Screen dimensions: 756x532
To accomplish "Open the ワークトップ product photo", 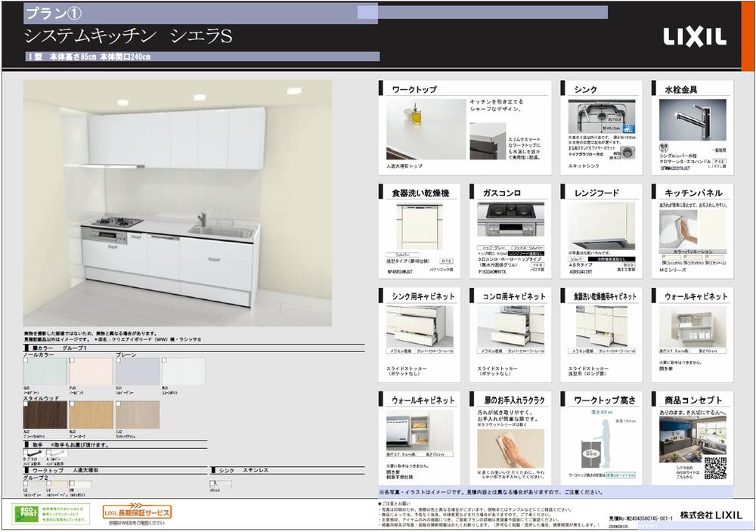I will 426,129.
